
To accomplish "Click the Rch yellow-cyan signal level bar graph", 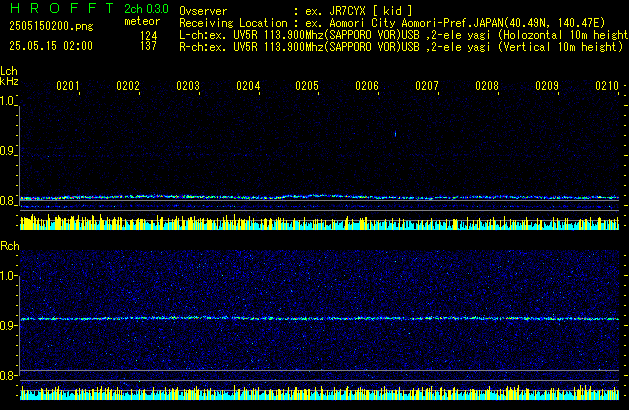I will pos(319,393).
